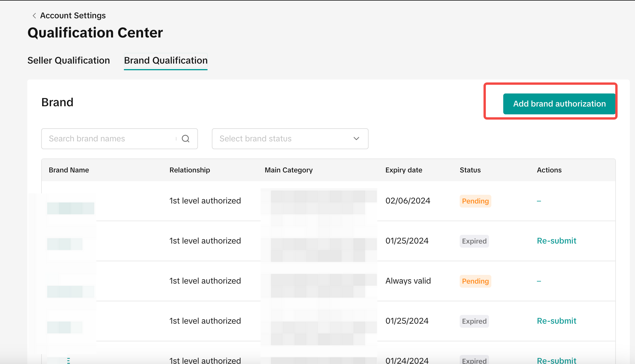
Task: Click blurred brand thumbnail in first row
Action: (71, 208)
